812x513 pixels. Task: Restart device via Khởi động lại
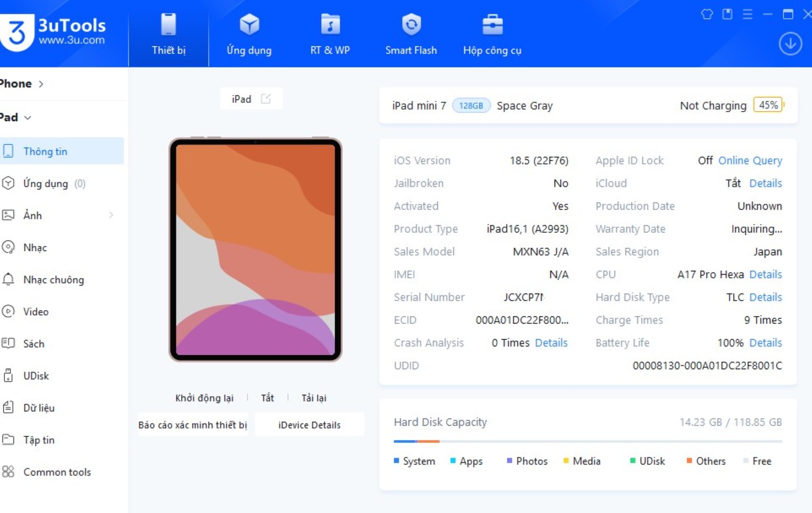[204, 398]
